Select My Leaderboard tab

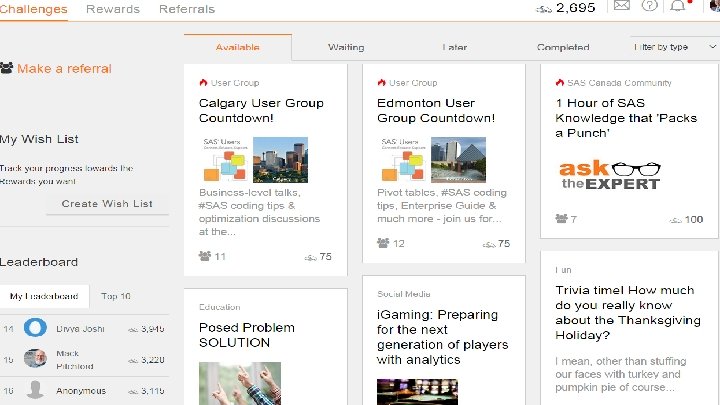click(x=44, y=296)
